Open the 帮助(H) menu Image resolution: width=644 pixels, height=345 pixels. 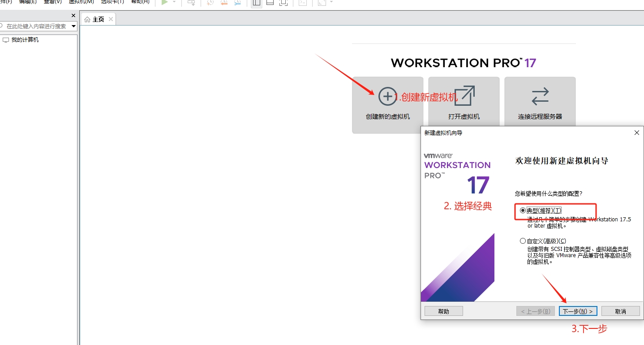(140, 2)
